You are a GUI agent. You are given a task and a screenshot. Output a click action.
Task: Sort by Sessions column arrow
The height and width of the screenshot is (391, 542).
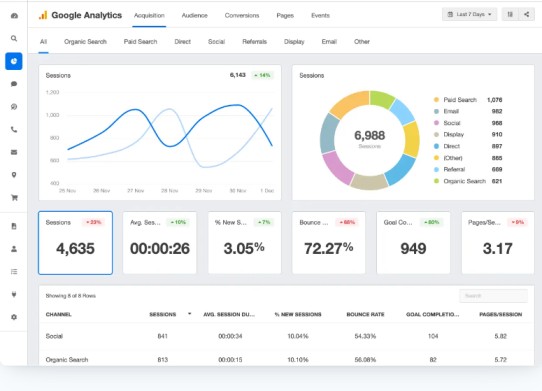pos(189,314)
